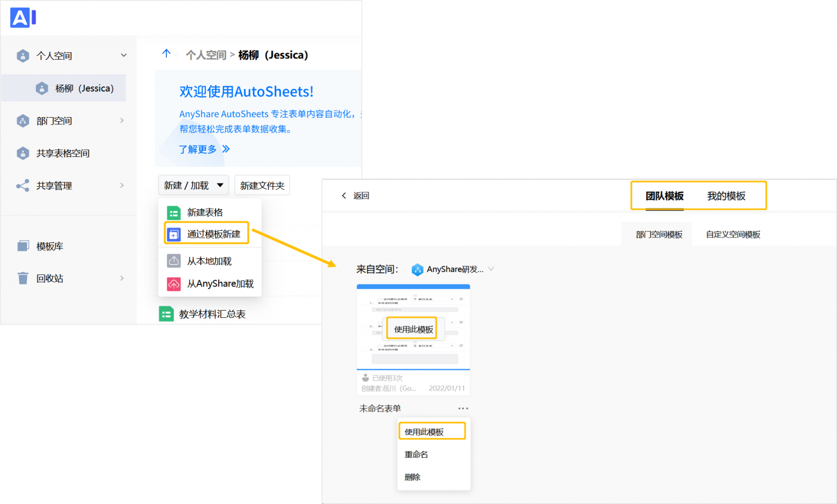Viewport: 837px width, 504px height.
Task: Choose 从本地加载 menu entry
Action: [210, 261]
